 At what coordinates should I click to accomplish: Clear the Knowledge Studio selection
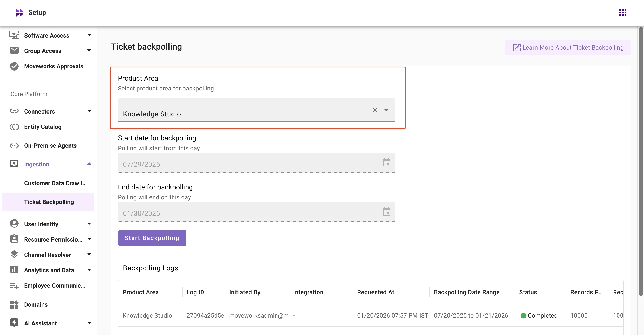[375, 110]
